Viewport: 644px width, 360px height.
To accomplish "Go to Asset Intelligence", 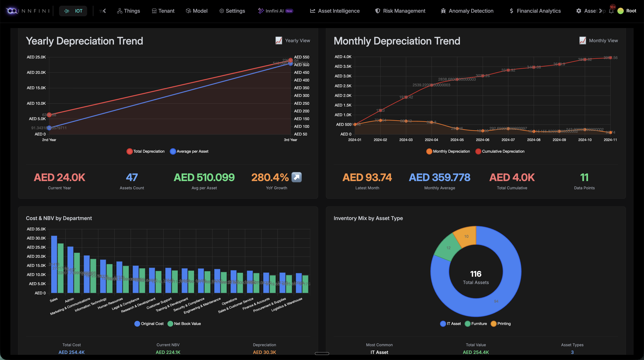I will (335, 11).
